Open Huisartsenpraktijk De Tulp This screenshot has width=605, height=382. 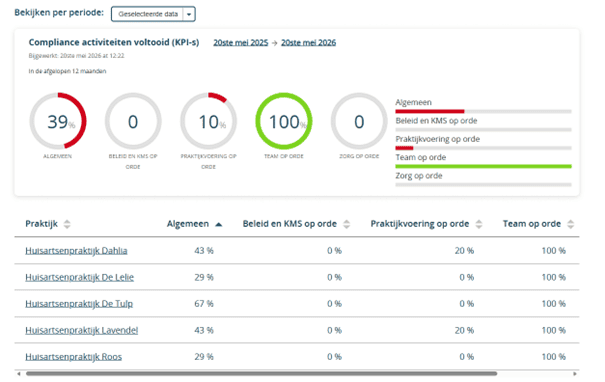(x=79, y=304)
